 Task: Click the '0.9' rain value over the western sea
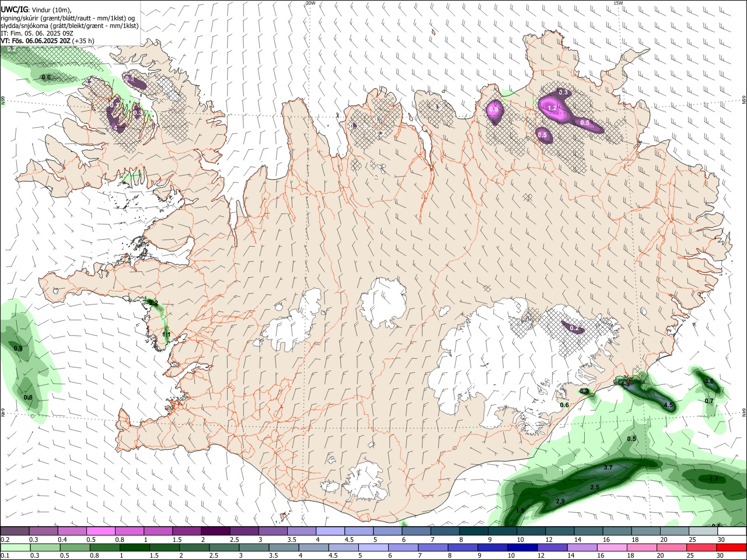[18, 348]
